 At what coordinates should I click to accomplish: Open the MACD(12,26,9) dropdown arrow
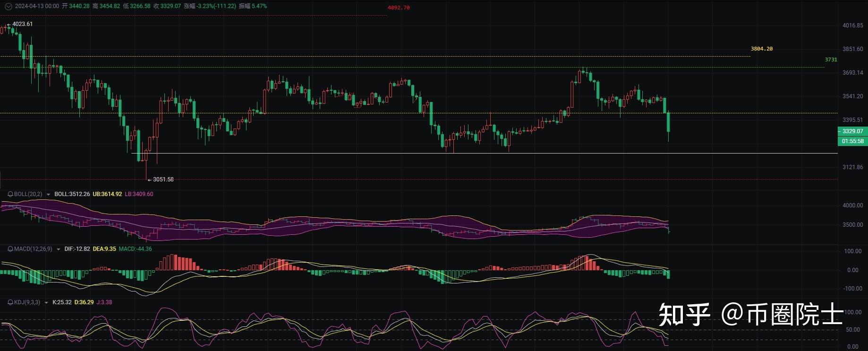point(58,249)
